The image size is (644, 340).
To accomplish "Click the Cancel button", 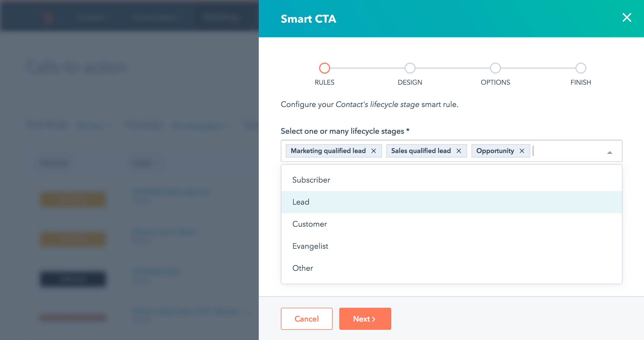I will [307, 319].
